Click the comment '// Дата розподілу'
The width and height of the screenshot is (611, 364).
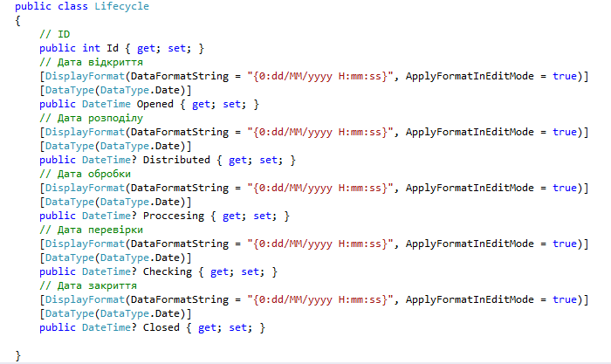(91, 119)
